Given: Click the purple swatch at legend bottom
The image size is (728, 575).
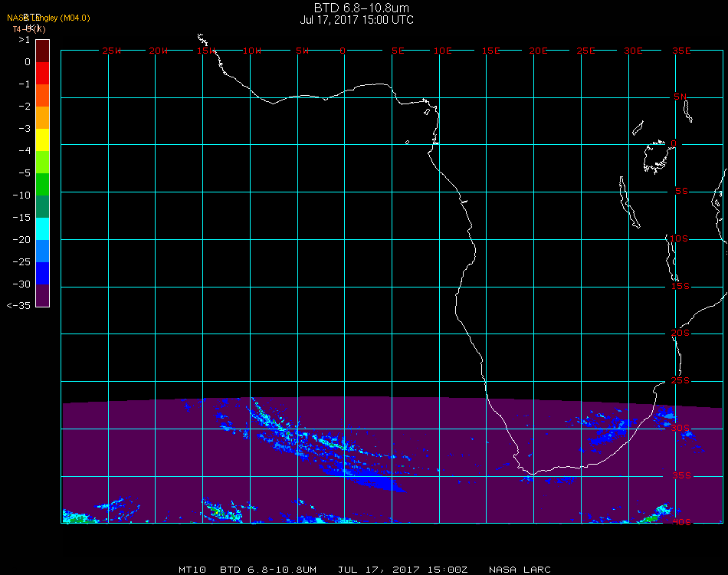Looking at the screenshot, I should tap(43, 295).
